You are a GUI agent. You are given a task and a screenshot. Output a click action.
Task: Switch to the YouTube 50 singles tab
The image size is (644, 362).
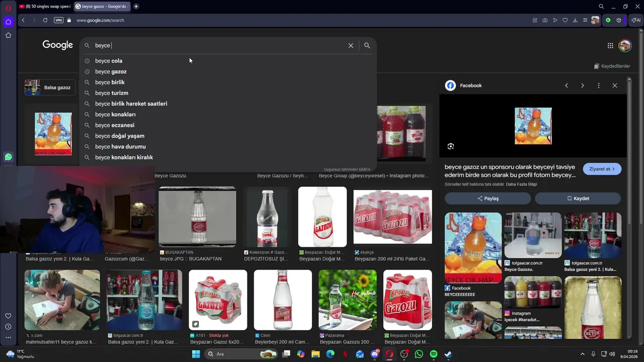[45, 7]
